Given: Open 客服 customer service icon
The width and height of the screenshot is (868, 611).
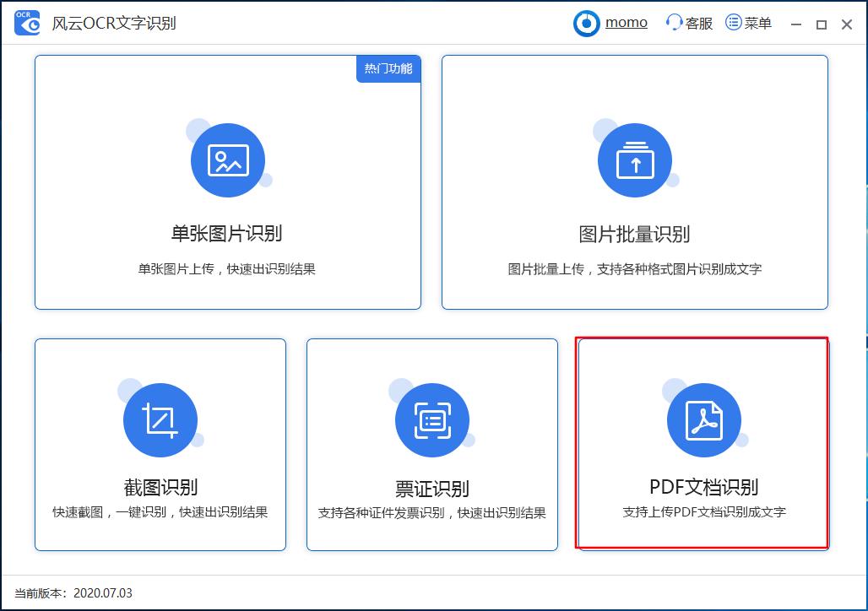Looking at the screenshot, I should (x=677, y=24).
